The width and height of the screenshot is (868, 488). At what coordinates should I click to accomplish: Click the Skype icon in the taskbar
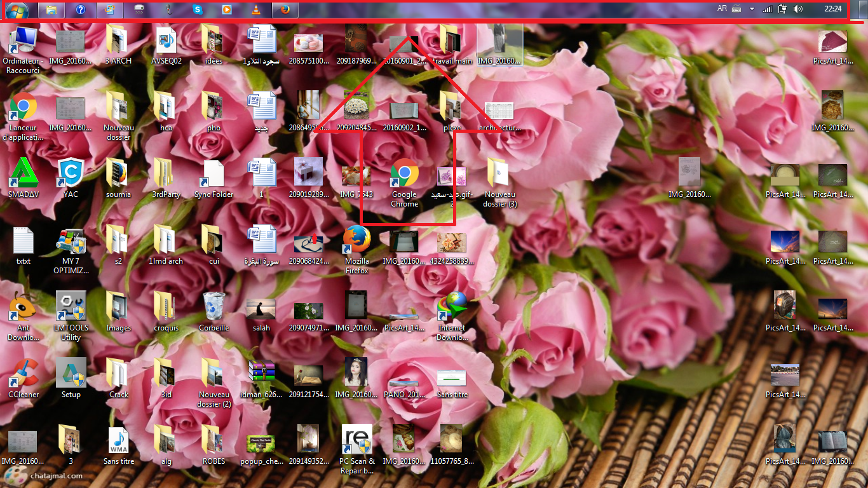click(x=198, y=10)
